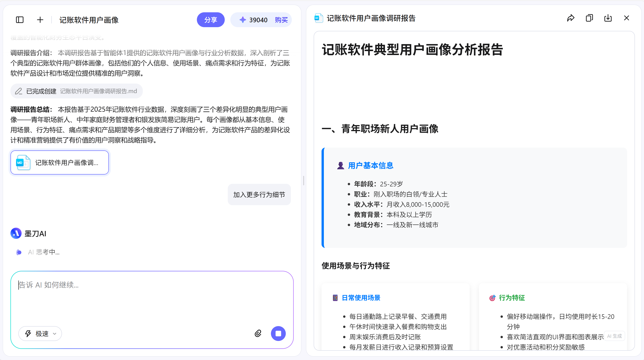Click the 购买 purchase link
The height and width of the screenshot is (360, 644).
tap(281, 20)
